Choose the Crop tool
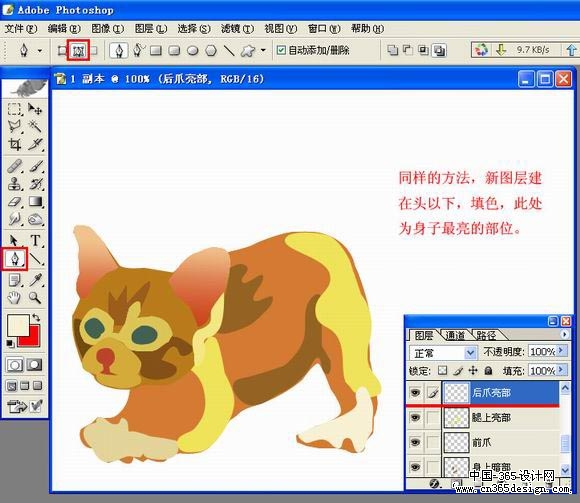Viewport: 580px width, 503px height. 15,144
